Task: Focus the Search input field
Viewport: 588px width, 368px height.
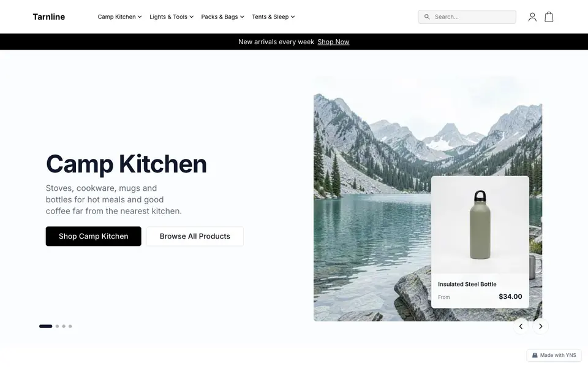Action: [467, 17]
